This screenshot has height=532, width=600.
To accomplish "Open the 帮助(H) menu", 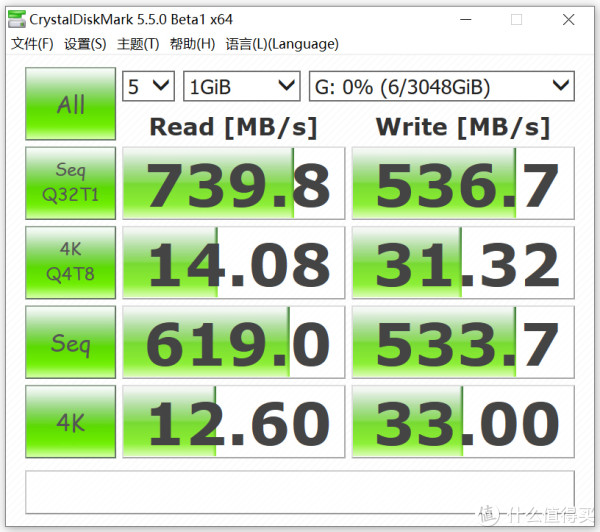I will click(192, 44).
